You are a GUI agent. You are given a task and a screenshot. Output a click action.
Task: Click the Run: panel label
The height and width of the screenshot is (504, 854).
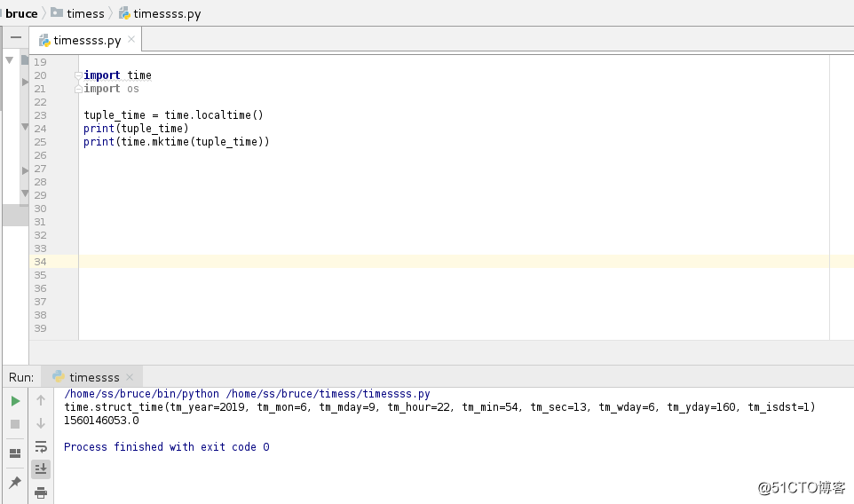(21, 377)
